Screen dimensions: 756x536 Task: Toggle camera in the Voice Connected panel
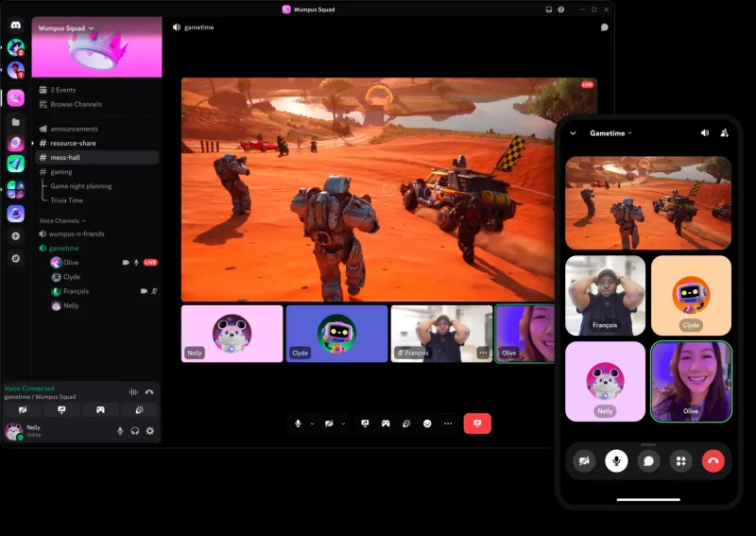click(x=23, y=410)
